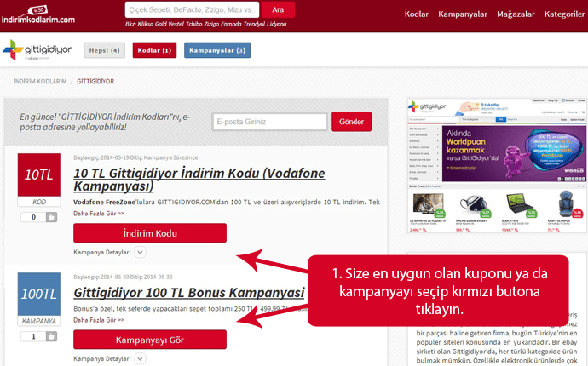
Task: Click the red İndirim Kodu button
Action: pos(150,233)
